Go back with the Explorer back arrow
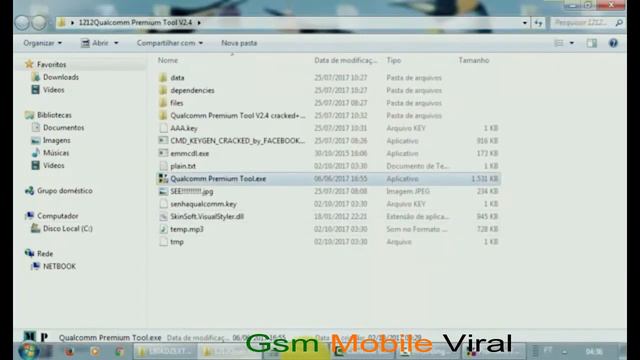The image size is (640, 360). [x=22, y=23]
